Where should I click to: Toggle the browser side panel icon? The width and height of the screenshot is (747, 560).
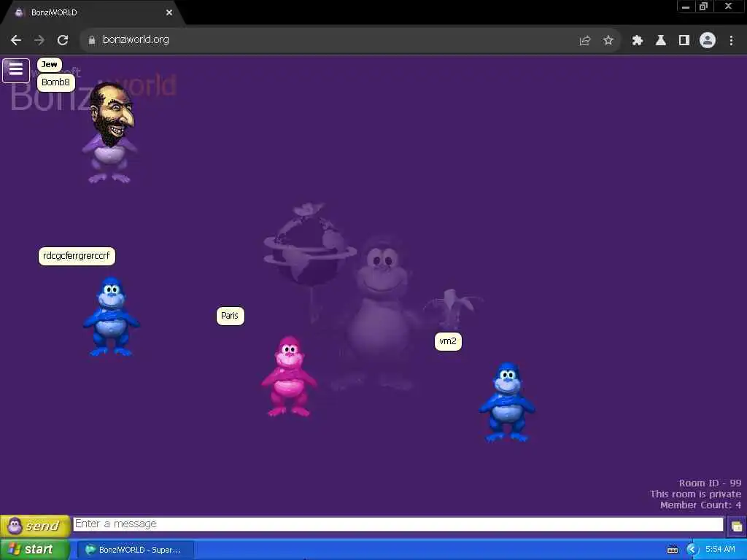tap(684, 41)
